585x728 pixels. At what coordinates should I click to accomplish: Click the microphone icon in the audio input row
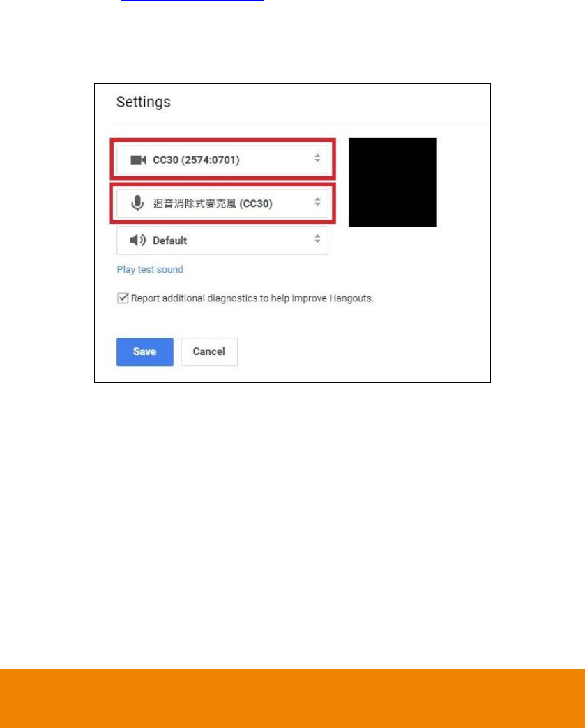coord(137,203)
